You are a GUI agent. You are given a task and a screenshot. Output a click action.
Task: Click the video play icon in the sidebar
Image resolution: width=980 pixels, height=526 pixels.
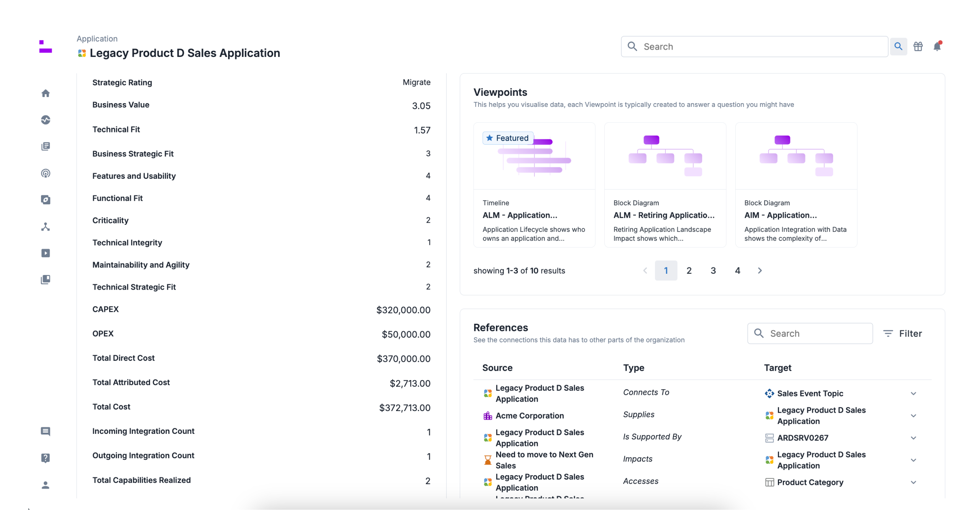tap(46, 253)
